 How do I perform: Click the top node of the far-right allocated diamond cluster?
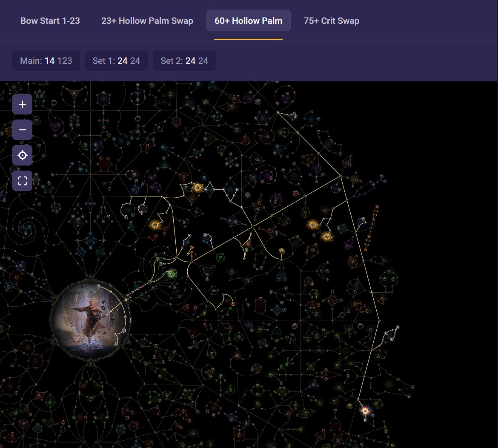pos(398,327)
